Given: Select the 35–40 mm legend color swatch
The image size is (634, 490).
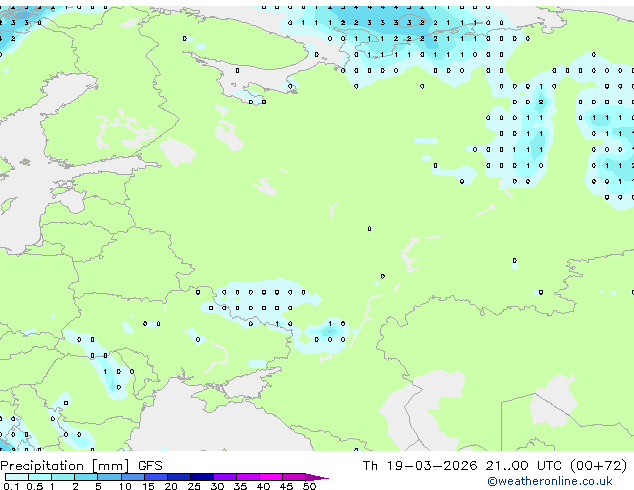Looking at the screenshot, I should (248, 477).
